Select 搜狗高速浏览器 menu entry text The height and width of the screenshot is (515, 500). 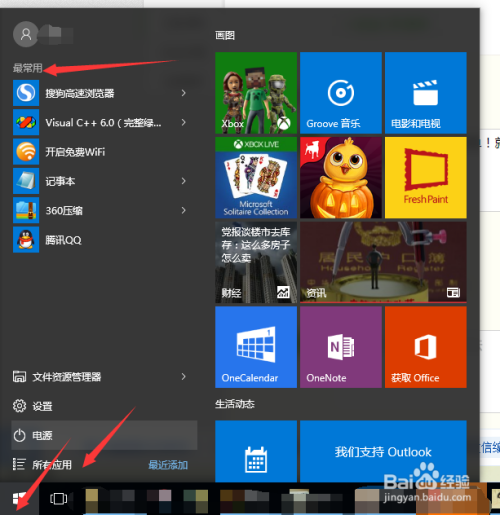click(80, 93)
